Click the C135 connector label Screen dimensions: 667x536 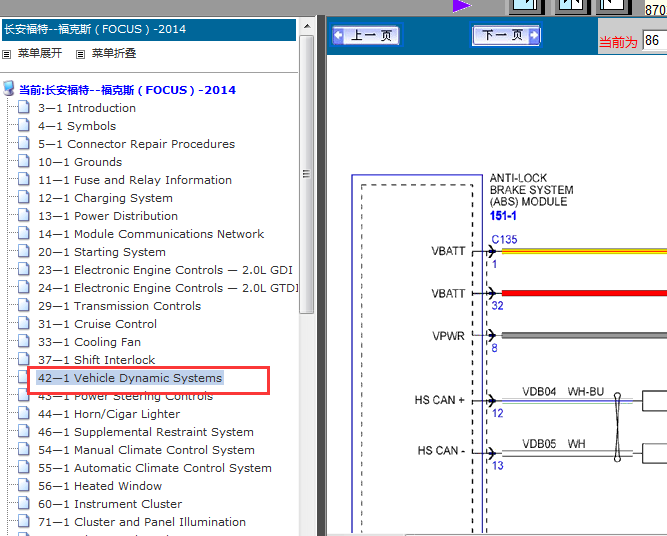505,239
